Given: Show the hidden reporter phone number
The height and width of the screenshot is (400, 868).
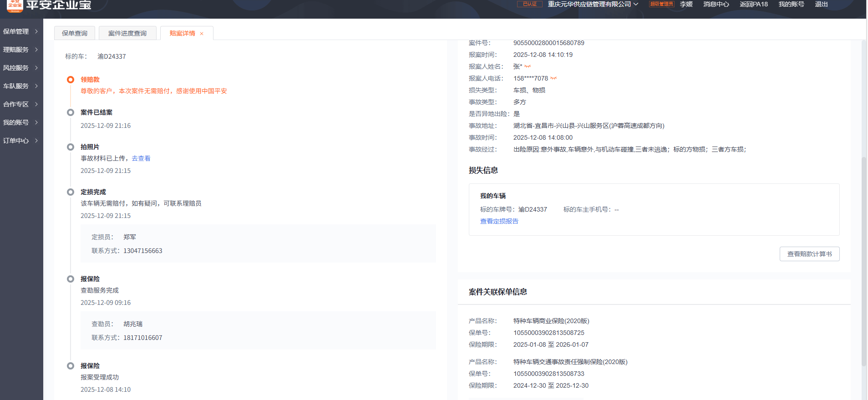Looking at the screenshot, I should 553,78.
